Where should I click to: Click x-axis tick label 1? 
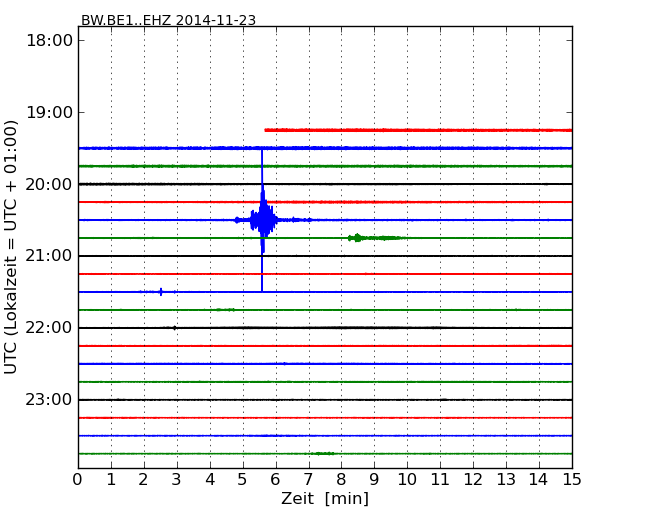pos(111,480)
